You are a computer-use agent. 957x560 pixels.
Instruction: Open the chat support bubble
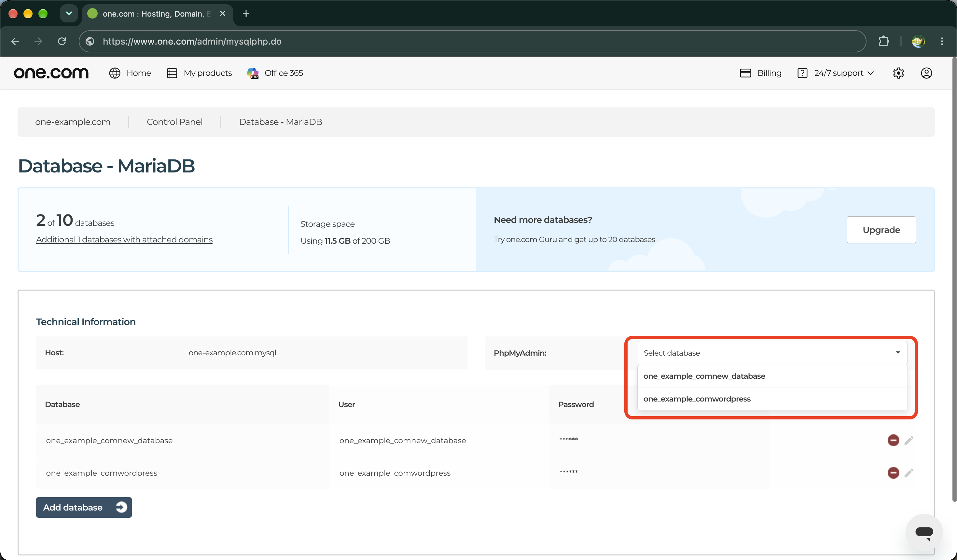click(924, 532)
